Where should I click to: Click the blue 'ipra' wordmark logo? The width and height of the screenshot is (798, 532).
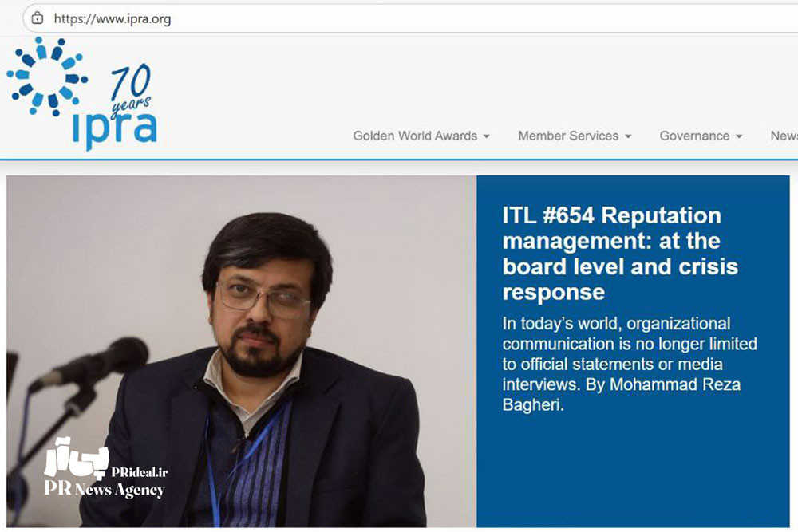click(x=113, y=131)
